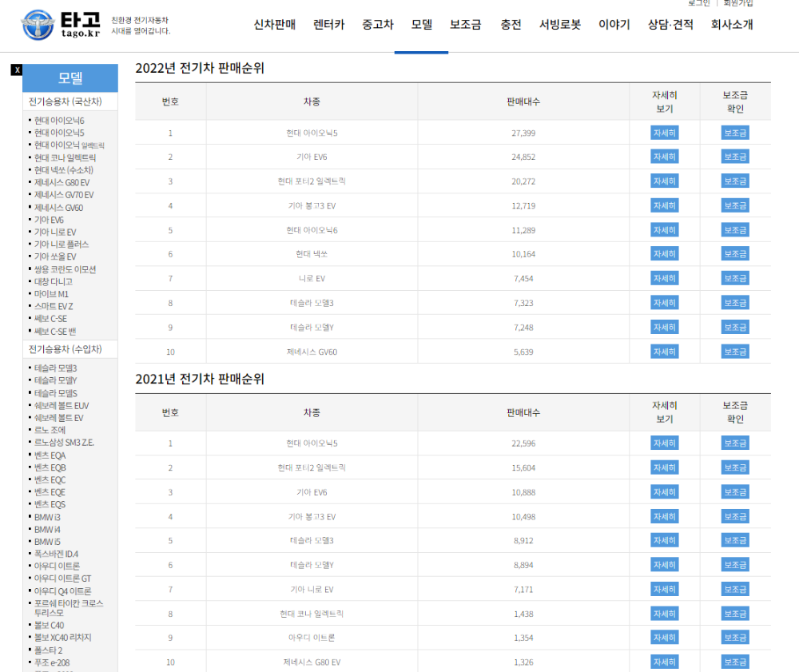Click 자세히 for 2022 니로 EV row
The image size is (799, 672).
pyautogui.click(x=665, y=279)
